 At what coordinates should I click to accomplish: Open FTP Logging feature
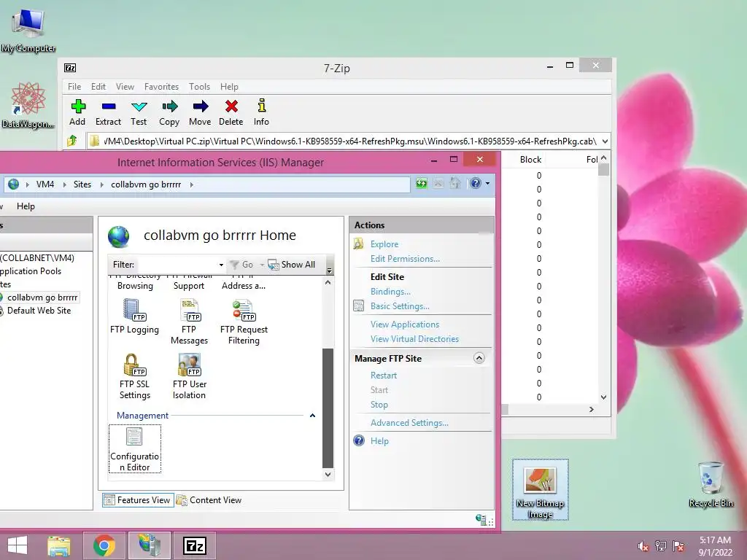134,316
